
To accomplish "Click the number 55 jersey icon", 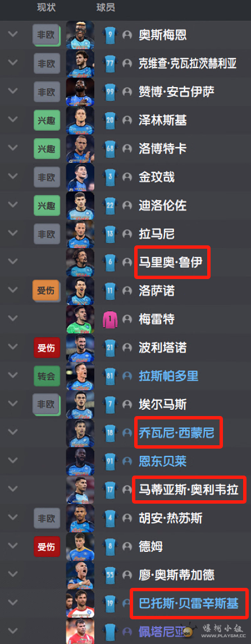I will [x=110, y=575].
